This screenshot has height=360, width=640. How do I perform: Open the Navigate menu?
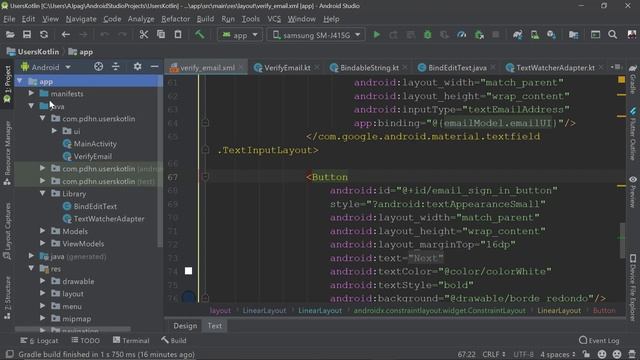point(81,19)
